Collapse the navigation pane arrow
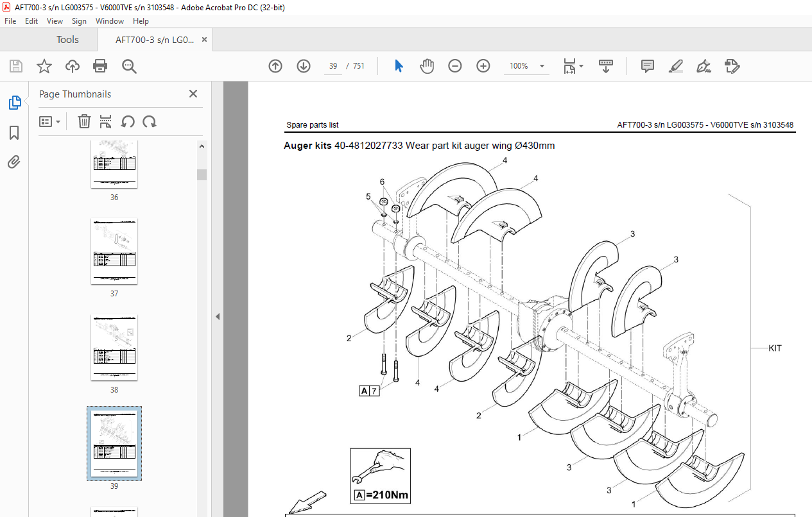812x517 pixels. 217,316
